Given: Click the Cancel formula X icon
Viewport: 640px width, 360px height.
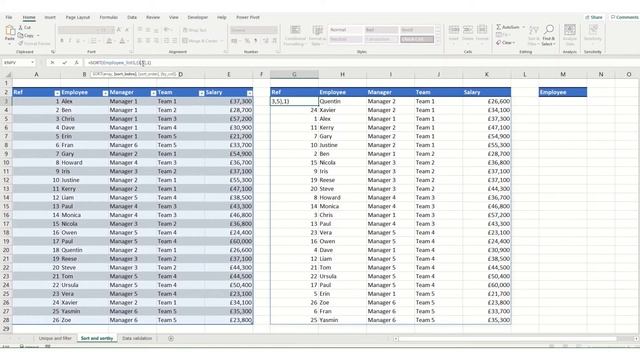Looking at the screenshot, I should tap(52, 63).
